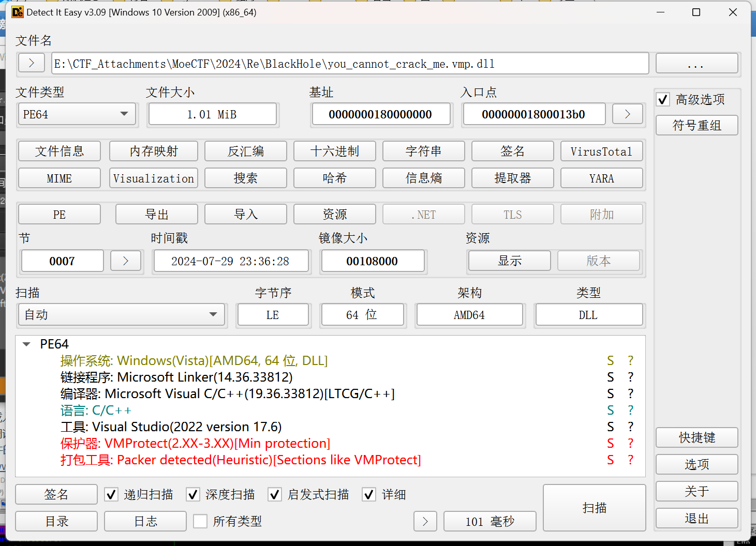Click 扫描 to rescan the file
The width and height of the screenshot is (756, 546).
point(594,507)
